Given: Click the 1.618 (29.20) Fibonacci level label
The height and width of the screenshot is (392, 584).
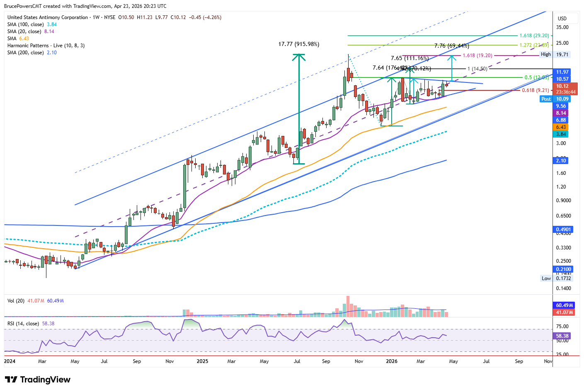Looking at the screenshot, I should (534, 36).
